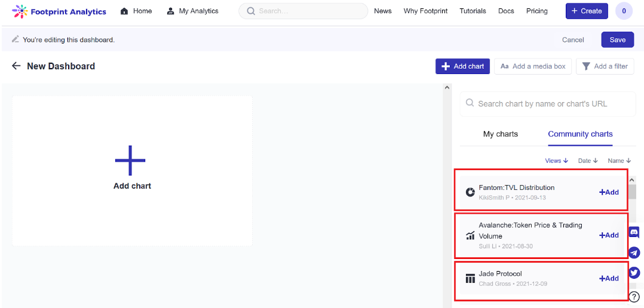This screenshot has height=308, width=644.
Task: Sort charts by Name
Action: 620,161
